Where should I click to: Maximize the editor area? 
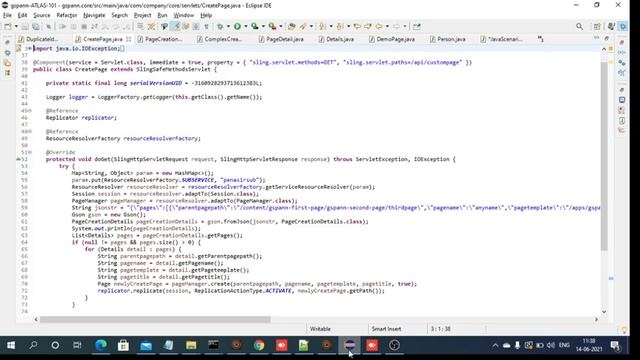click(607, 38)
